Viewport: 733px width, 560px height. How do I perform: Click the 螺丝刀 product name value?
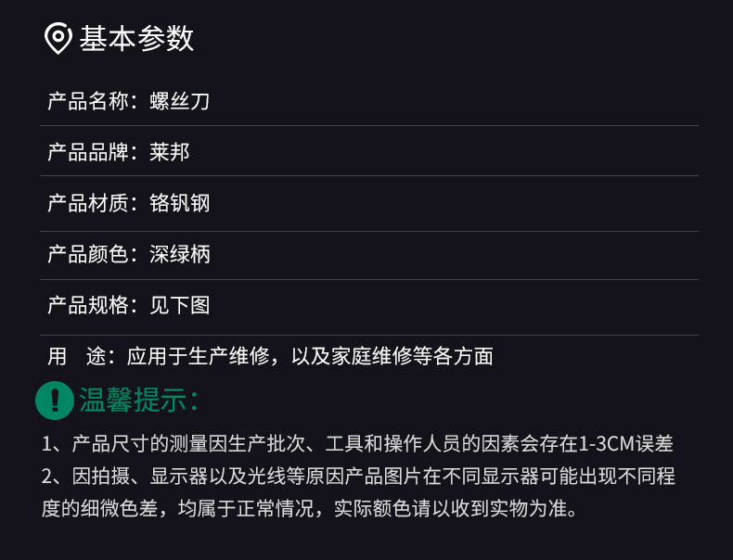pyautogui.click(x=180, y=101)
